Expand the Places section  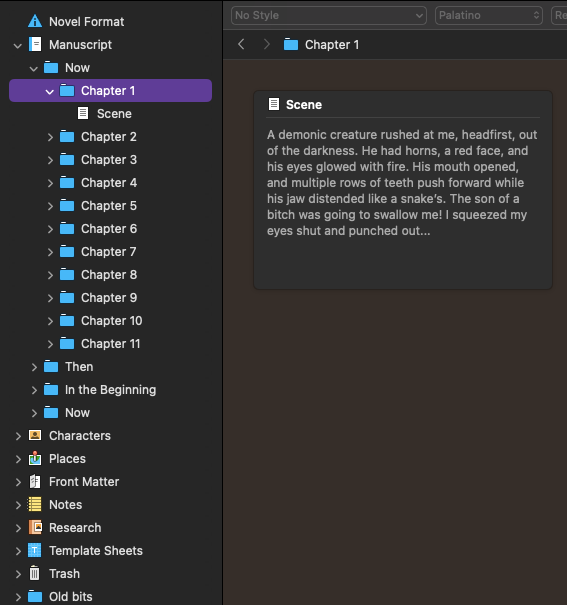pyautogui.click(x=18, y=459)
